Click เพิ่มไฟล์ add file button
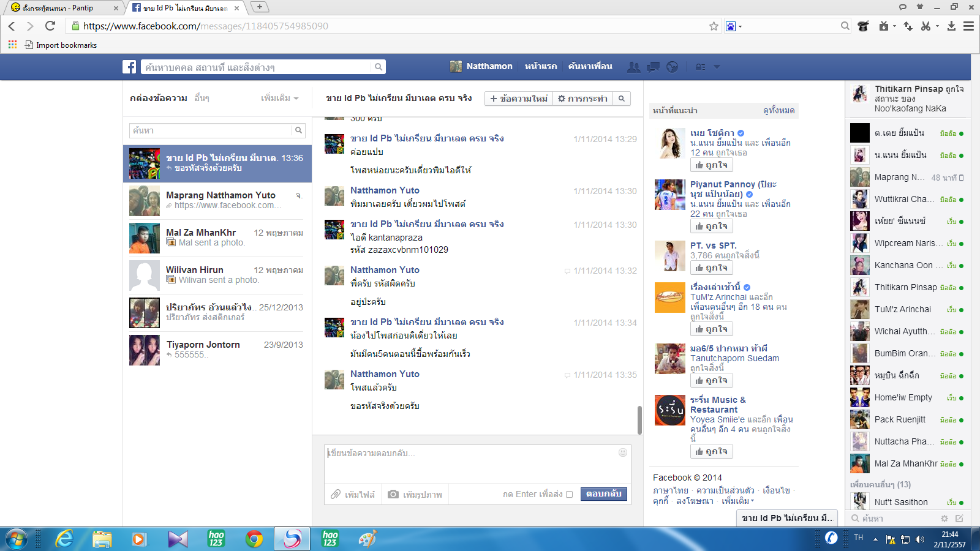The image size is (980, 551). click(x=353, y=494)
